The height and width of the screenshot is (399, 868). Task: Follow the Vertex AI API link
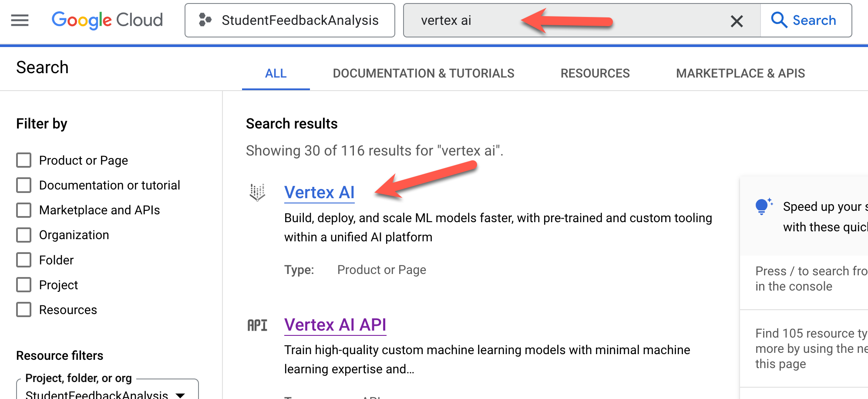tap(335, 325)
